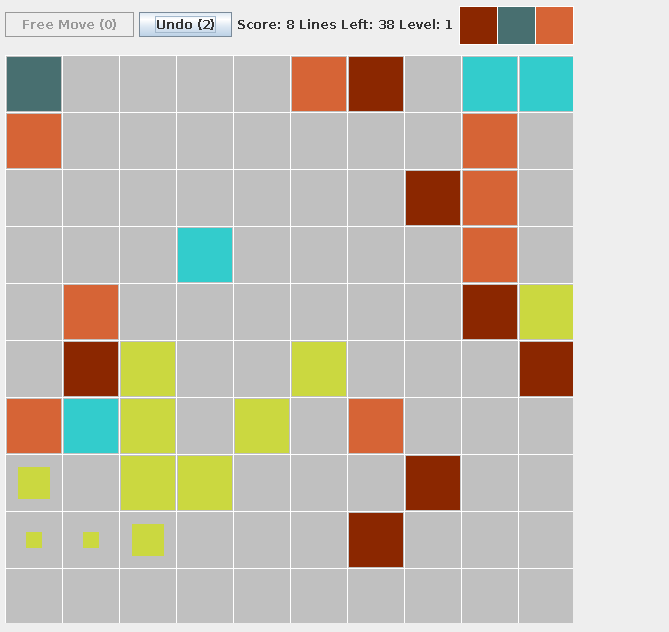669x632 pixels.
Task: Select the isolated cyan block in the fourth row
Action: [205, 255]
